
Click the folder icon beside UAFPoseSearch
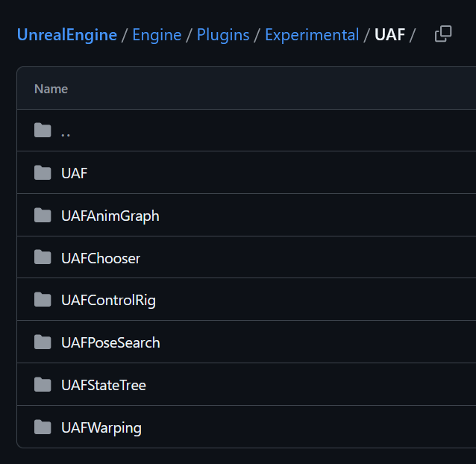43,342
